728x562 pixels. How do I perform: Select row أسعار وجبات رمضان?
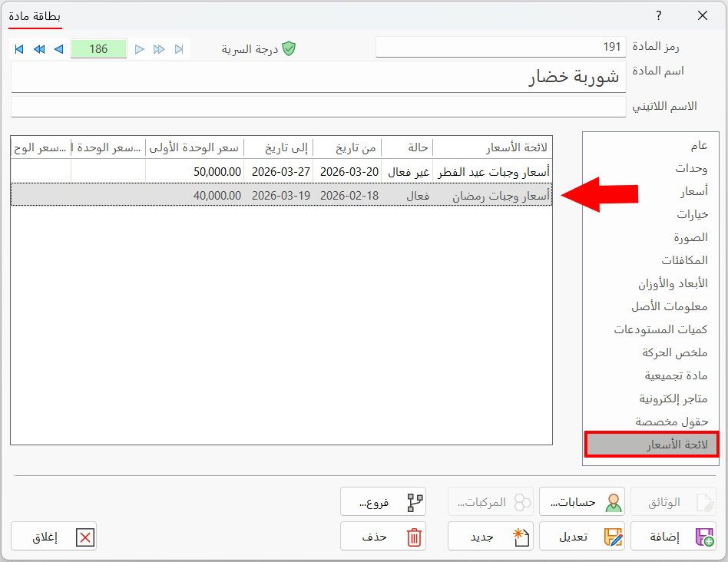coord(281,195)
